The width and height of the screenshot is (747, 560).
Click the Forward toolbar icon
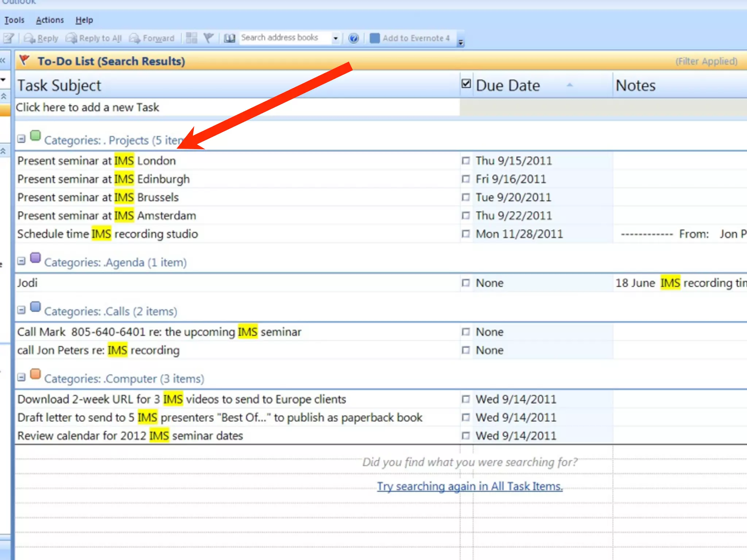(x=135, y=38)
